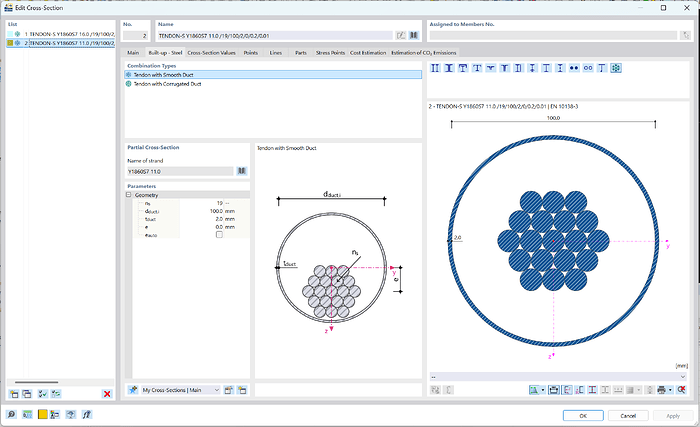Viewport: 700px width, 427px height.
Task: Collapse the Geometry parameter group
Action: [129, 195]
